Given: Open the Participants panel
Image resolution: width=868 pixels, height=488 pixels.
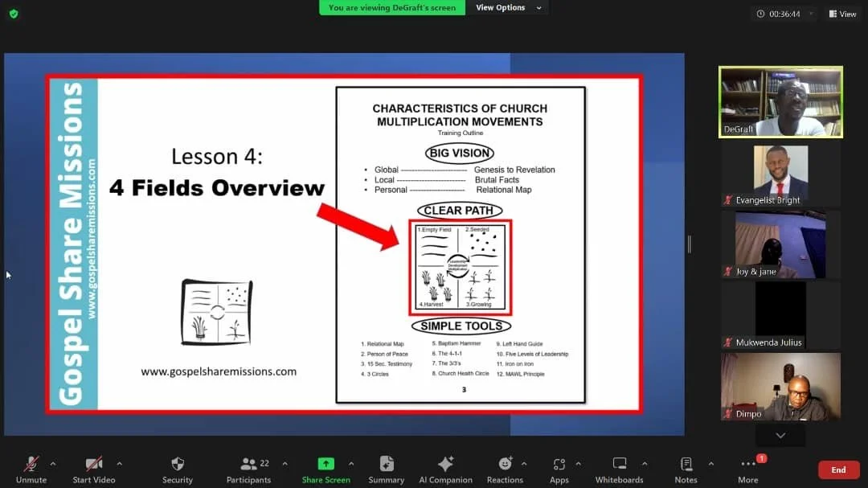Looking at the screenshot, I should (248, 470).
